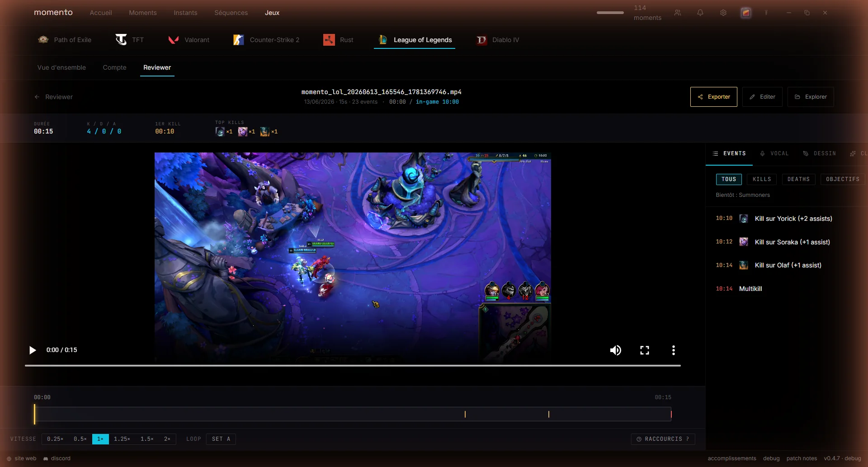
Task: Open the Path of Exile game icon
Action: click(x=43, y=40)
